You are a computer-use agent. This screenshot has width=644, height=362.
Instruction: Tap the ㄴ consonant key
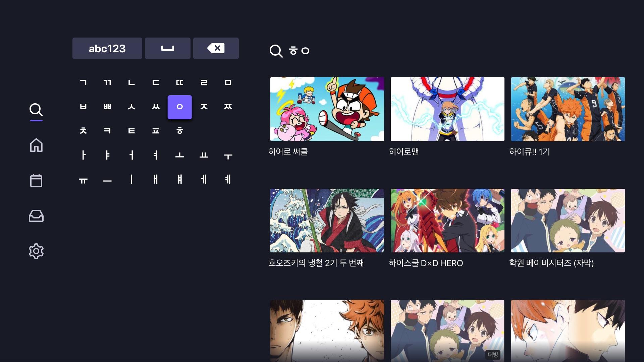click(131, 83)
